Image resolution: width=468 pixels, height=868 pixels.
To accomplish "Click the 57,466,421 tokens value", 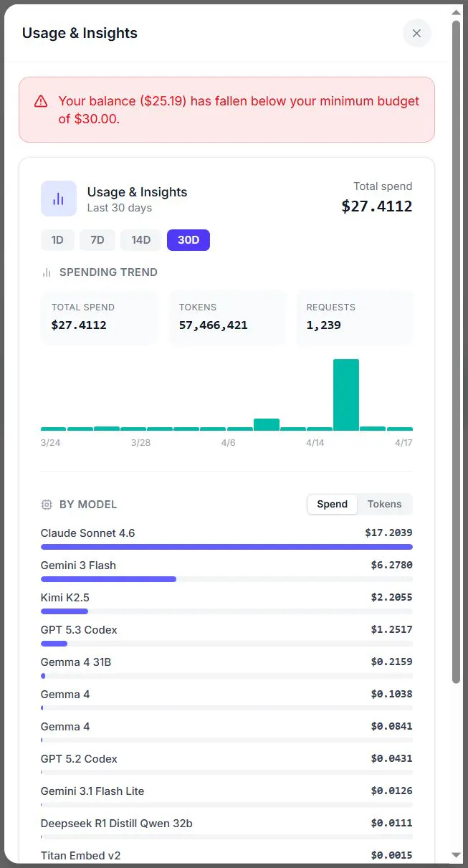I will click(x=214, y=325).
